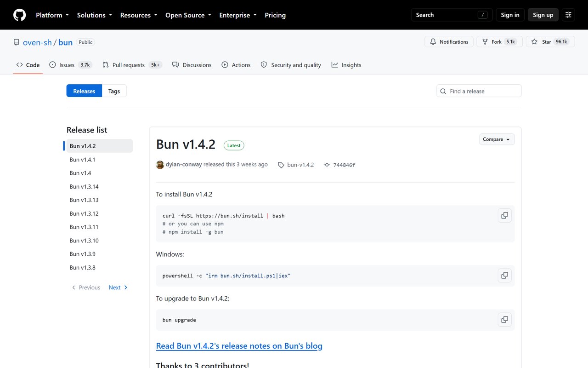Go to Next page of releases

click(119, 287)
